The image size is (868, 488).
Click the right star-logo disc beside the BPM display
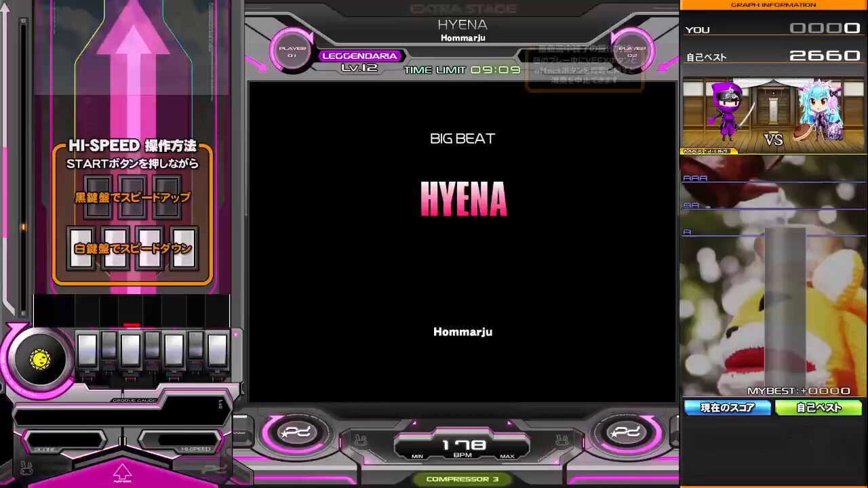pyautogui.click(x=626, y=432)
